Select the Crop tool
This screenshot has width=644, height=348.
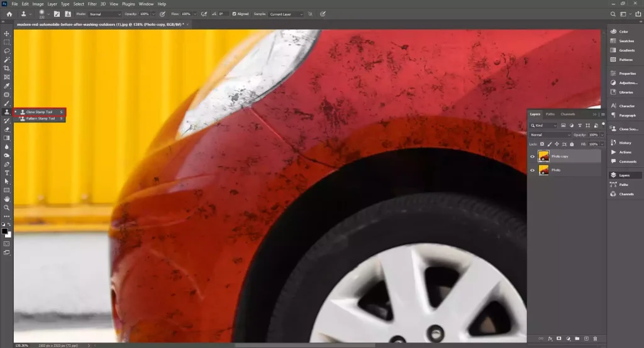click(x=7, y=68)
